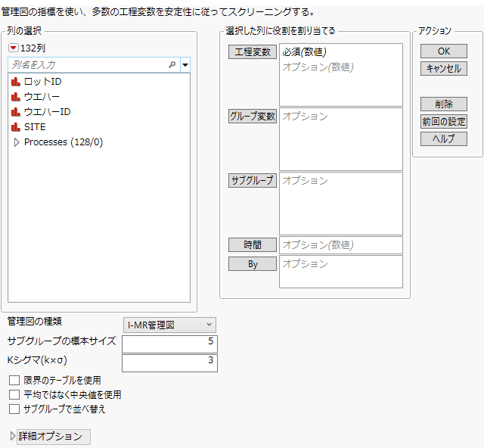Enable 限界のテーブルを使用 checkbox
The height and width of the screenshot is (448, 484).
(x=14, y=380)
